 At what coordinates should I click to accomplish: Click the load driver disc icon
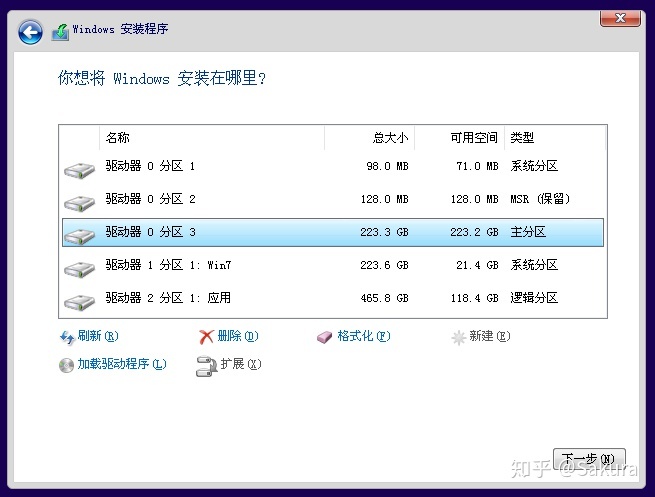(x=66, y=365)
